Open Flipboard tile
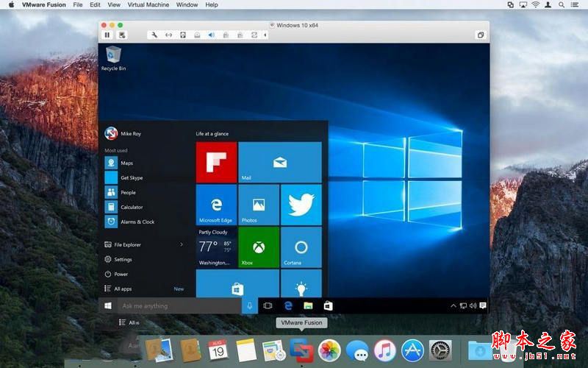 (216, 162)
